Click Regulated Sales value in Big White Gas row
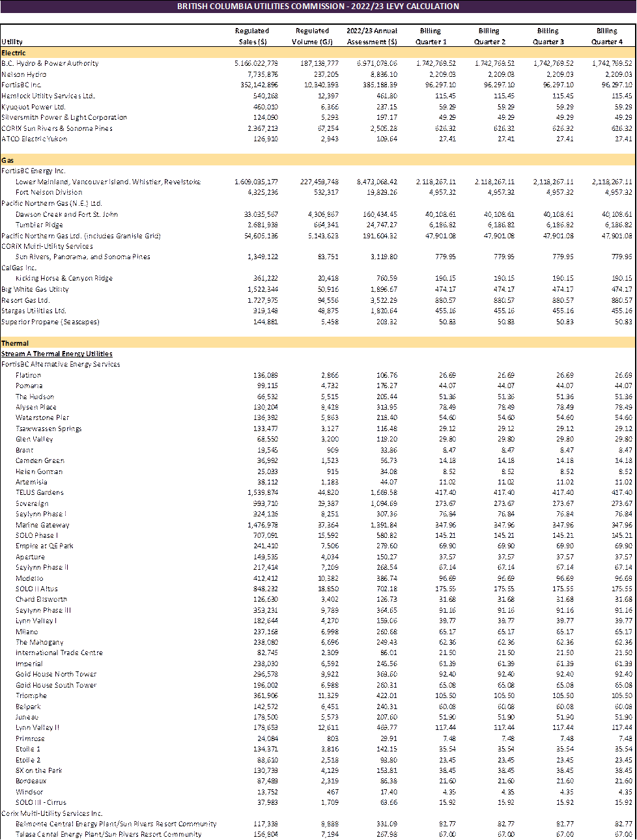The image size is (637, 840). pyautogui.click(x=263, y=289)
